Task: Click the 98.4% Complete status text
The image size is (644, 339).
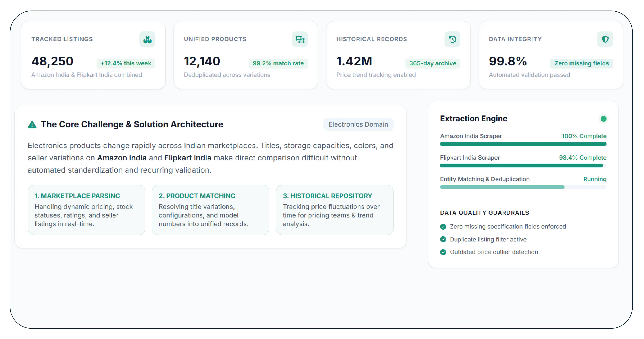Action: pyautogui.click(x=583, y=158)
